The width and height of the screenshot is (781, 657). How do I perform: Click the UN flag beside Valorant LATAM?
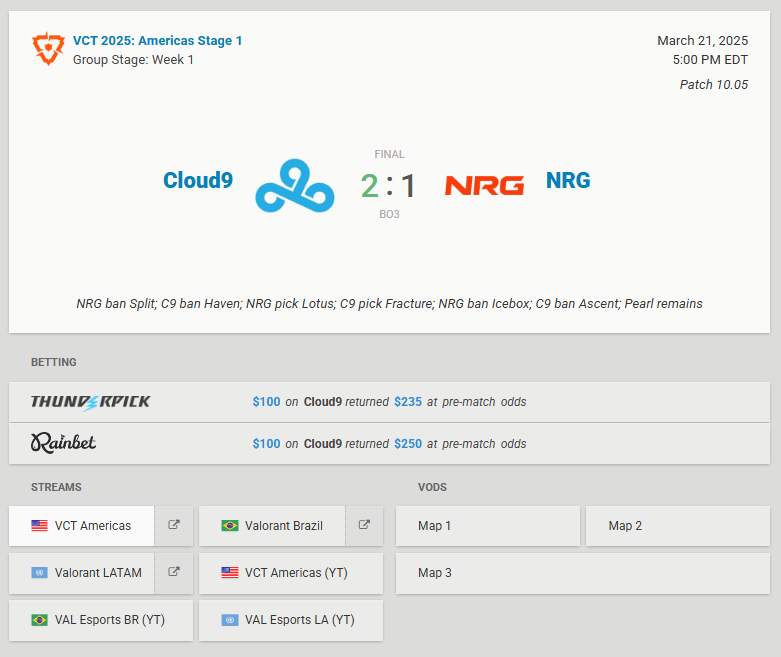39,573
